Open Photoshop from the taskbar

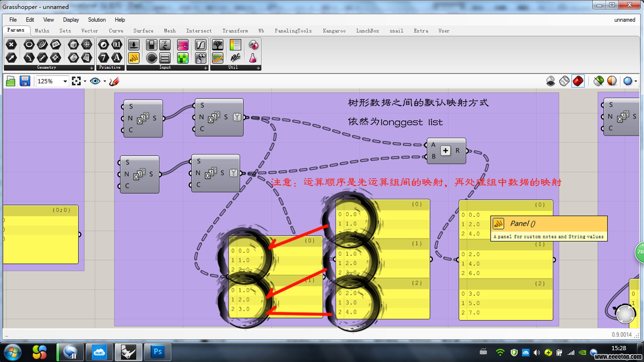158,352
